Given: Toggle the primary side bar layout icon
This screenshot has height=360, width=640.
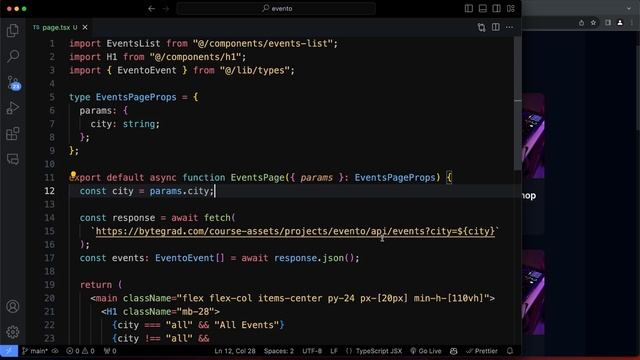Looking at the screenshot, I should click(469, 8).
